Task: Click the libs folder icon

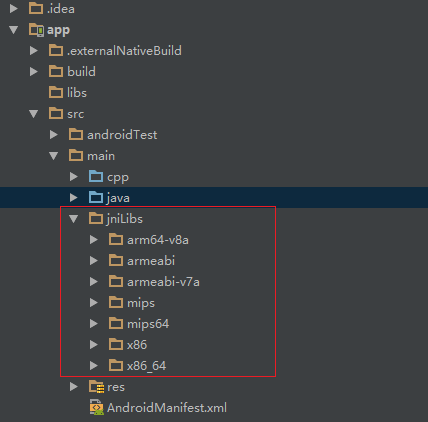Action: [56, 92]
